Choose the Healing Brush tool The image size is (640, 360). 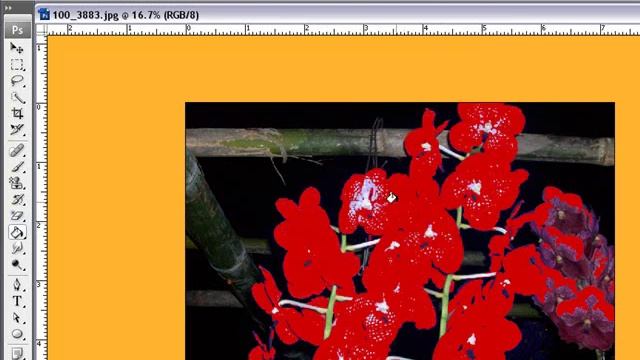tap(17, 151)
